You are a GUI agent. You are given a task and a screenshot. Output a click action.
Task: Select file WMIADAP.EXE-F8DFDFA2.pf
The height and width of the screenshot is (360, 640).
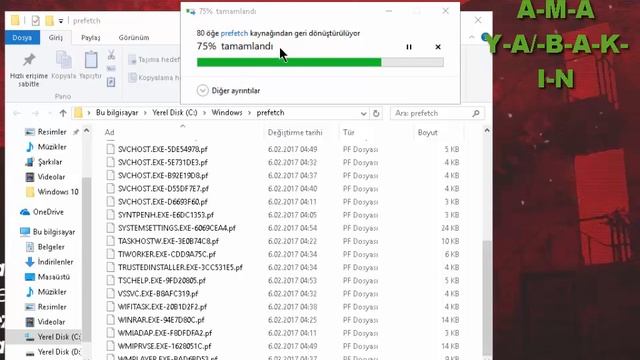[164, 333]
